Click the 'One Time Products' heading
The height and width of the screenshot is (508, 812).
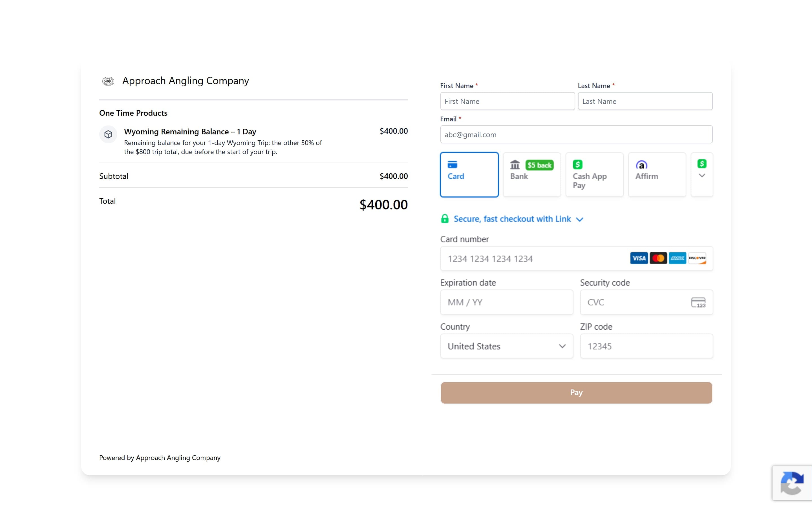(133, 113)
